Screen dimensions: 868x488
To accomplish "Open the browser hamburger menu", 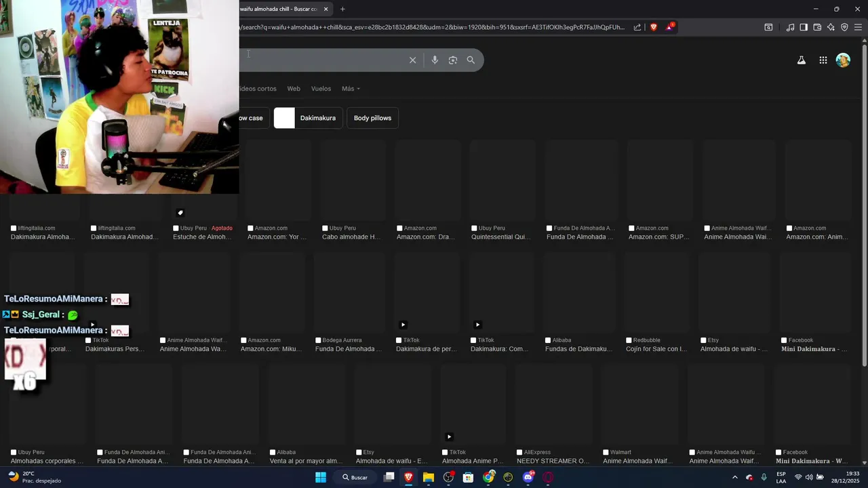I will pos(858,27).
